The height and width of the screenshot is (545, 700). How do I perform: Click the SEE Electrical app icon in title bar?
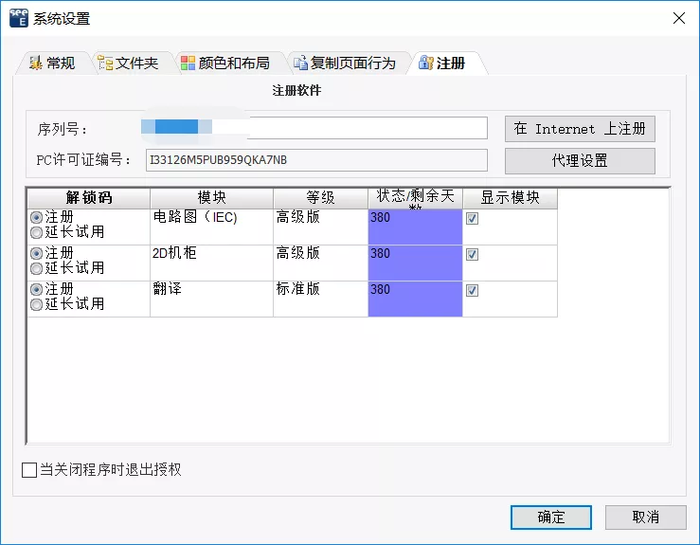point(17,18)
